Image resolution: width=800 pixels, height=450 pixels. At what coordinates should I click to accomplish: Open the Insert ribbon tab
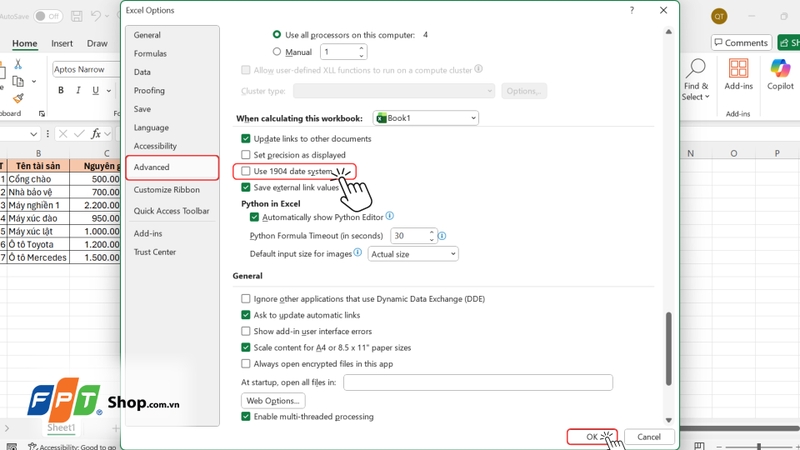(x=62, y=43)
